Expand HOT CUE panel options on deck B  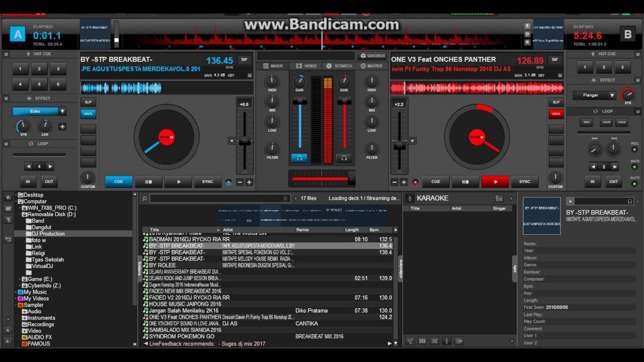tap(638, 54)
